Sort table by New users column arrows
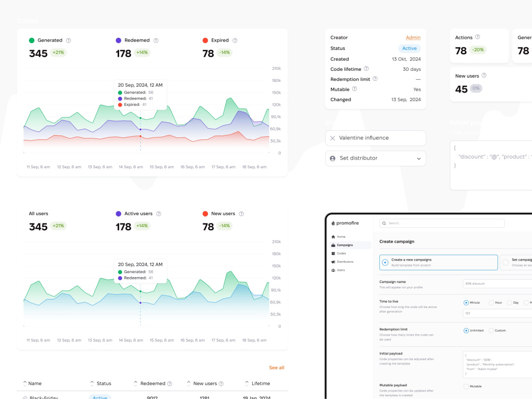 click(x=189, y=384)
